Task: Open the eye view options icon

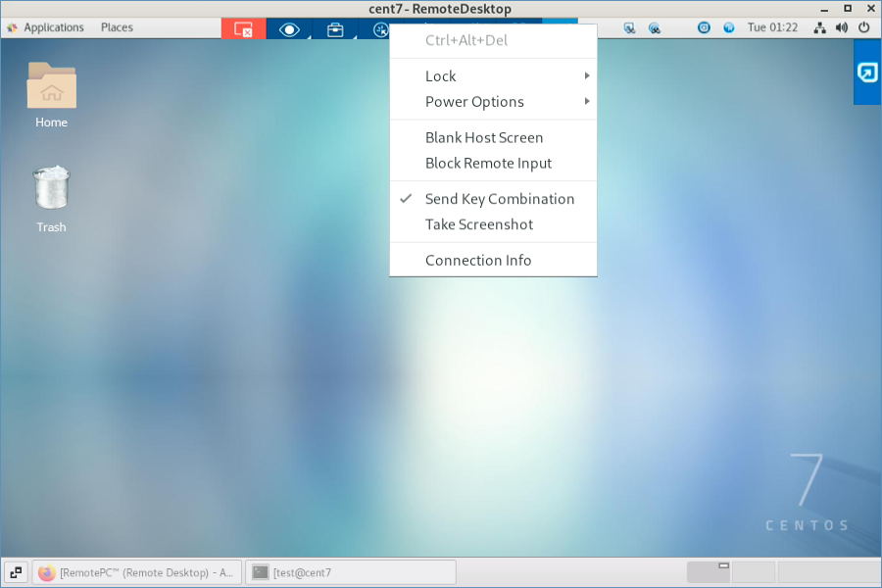Action: click(289, 29)
